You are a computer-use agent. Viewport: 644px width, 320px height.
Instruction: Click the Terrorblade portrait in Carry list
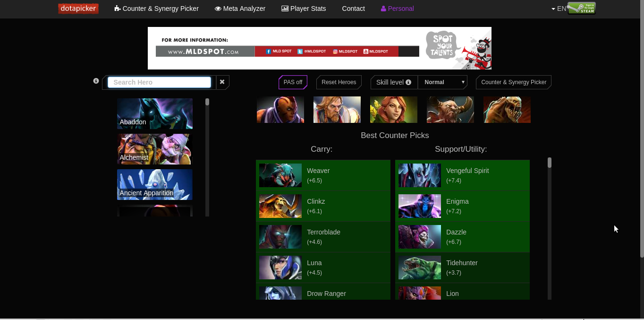point(280,237)
